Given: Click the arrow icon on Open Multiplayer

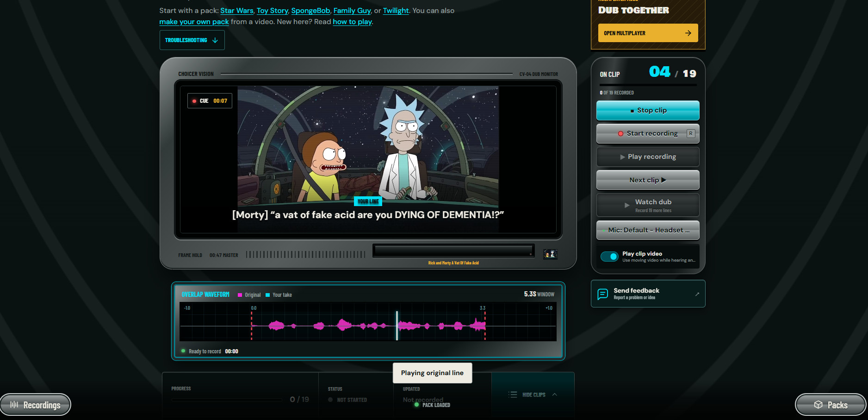Looking at the screenshot, I should point(688,33).
